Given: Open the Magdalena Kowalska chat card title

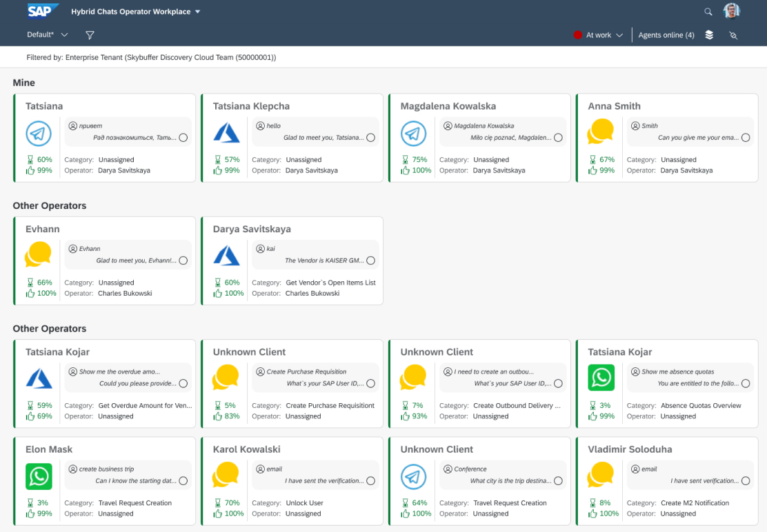Looking at the screenshot, I should point(448,106).
